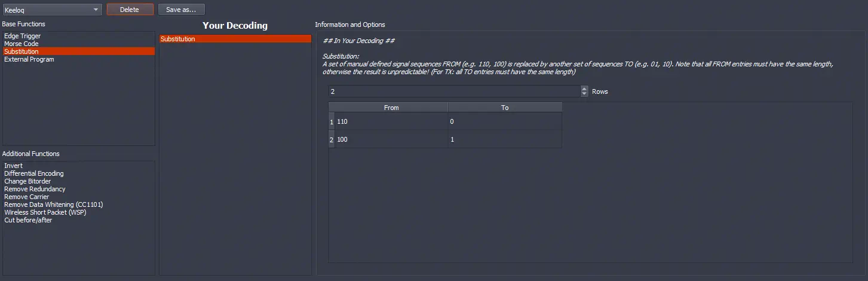Select Remove Carrier function
This screenshot has height=281, width=868.
(27, 197)
